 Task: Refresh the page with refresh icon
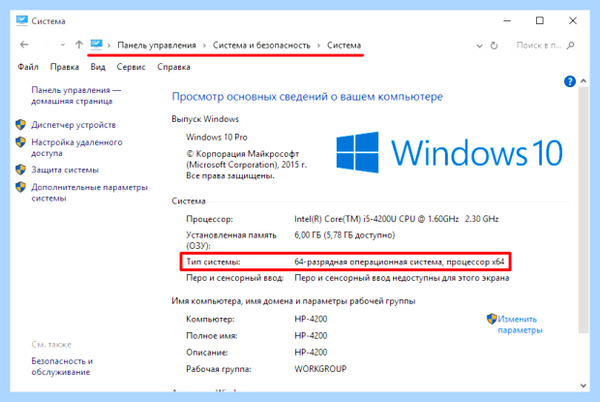click(494, 46)
